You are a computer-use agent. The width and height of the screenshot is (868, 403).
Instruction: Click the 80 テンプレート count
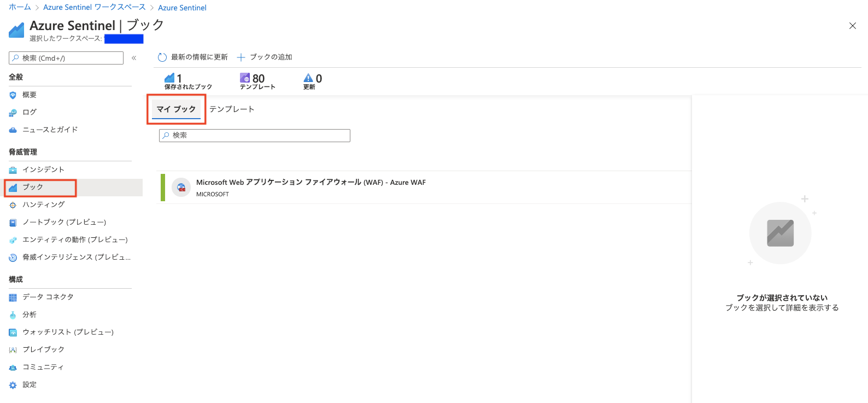[257, 81]
